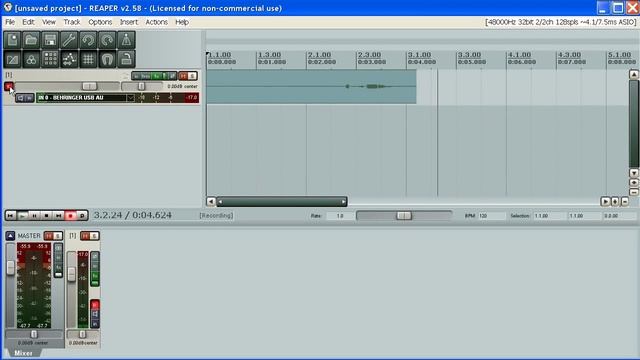The width and height of the screenshot is (640, 360).
Task: Open the Track menu
Action: coord(72,22)
